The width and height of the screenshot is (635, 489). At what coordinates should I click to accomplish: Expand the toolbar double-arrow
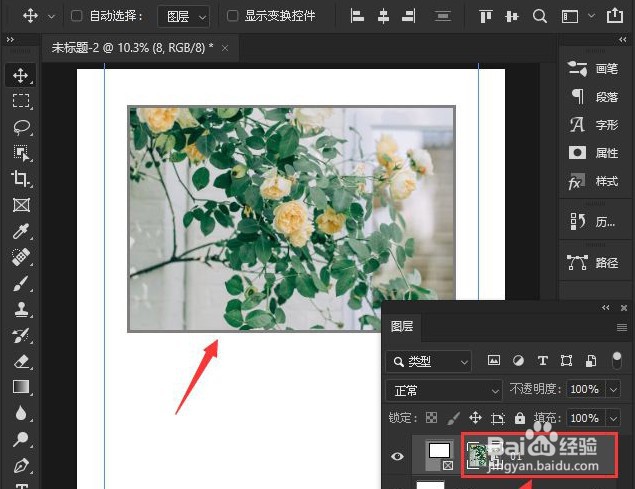click(10, 39)
